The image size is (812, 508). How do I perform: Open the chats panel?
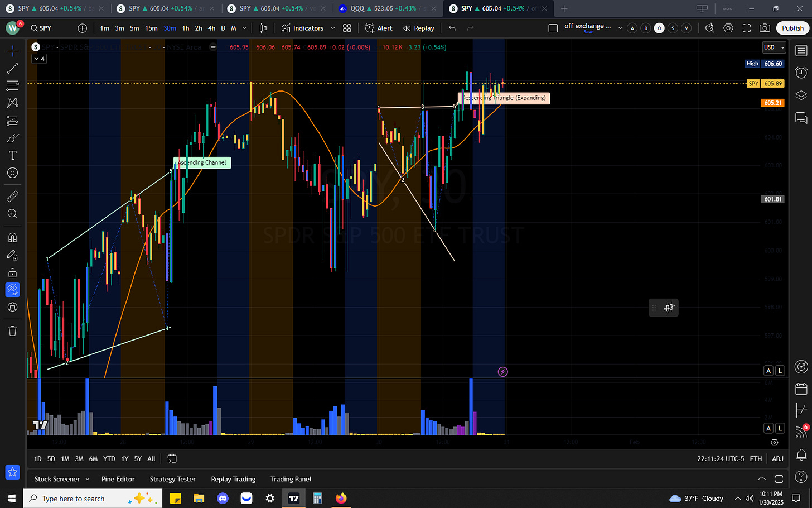tap(801, 117)
